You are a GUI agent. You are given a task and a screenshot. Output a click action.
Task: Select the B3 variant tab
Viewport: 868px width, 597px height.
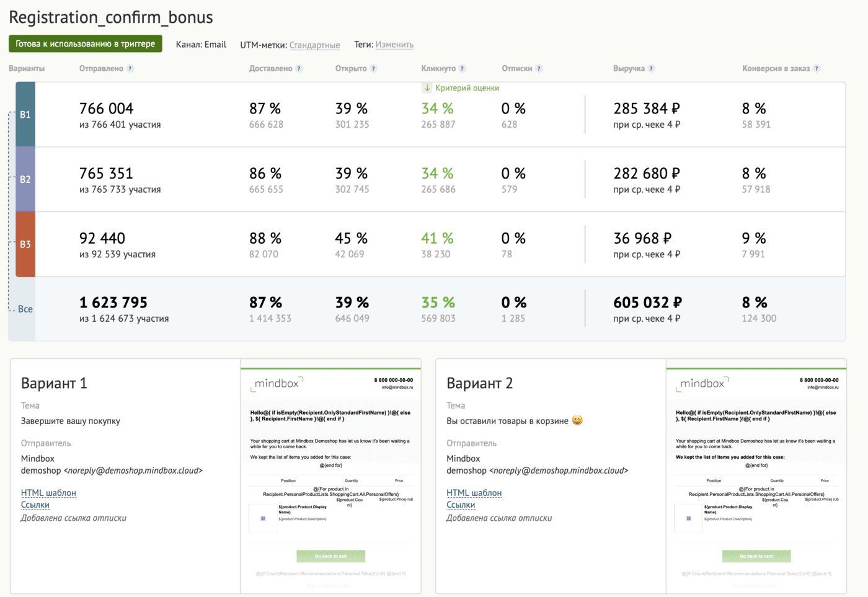(25, 244)
